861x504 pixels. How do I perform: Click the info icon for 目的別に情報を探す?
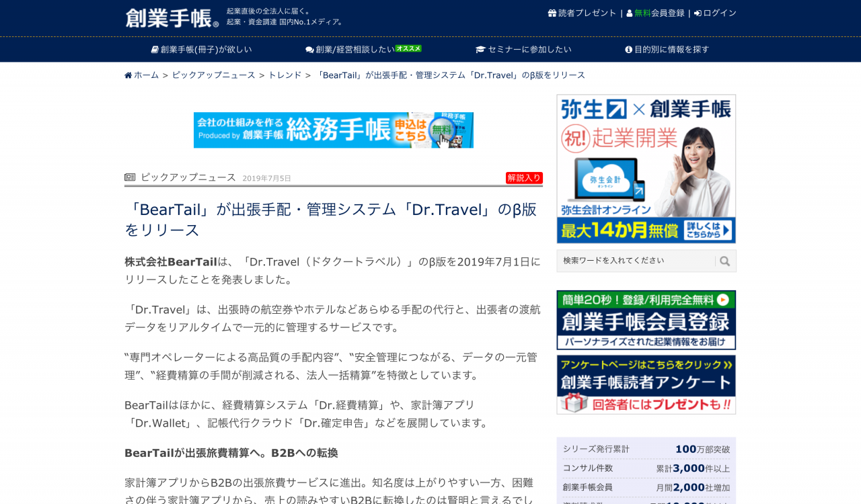628,50
